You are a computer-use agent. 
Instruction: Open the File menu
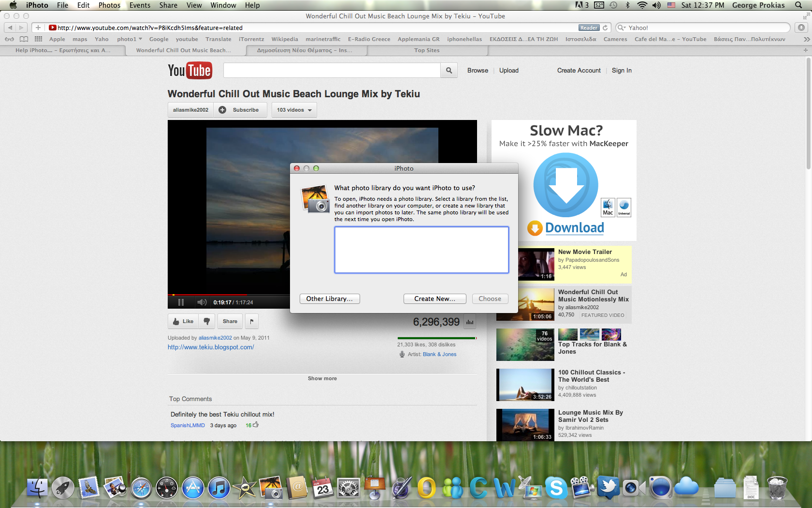point(62,5)
